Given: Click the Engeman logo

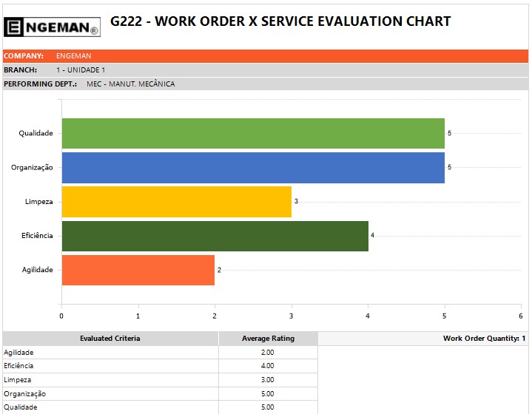Looking at the screenshot, I should coord(52,27).
